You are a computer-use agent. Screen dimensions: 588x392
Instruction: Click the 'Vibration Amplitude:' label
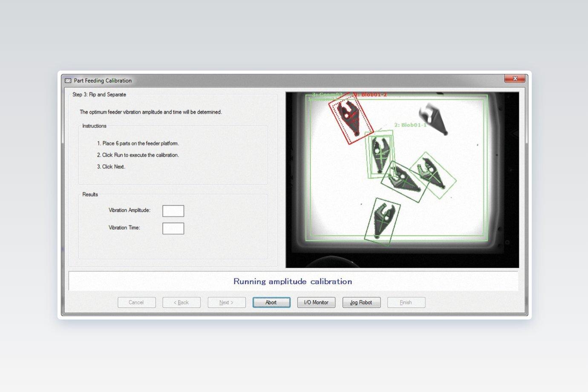[130, 210]
